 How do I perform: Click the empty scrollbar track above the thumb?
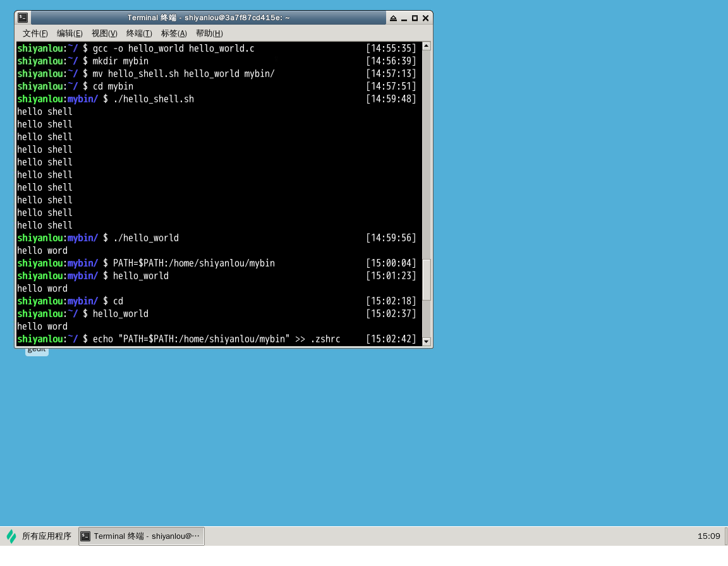tap(426, 152)
